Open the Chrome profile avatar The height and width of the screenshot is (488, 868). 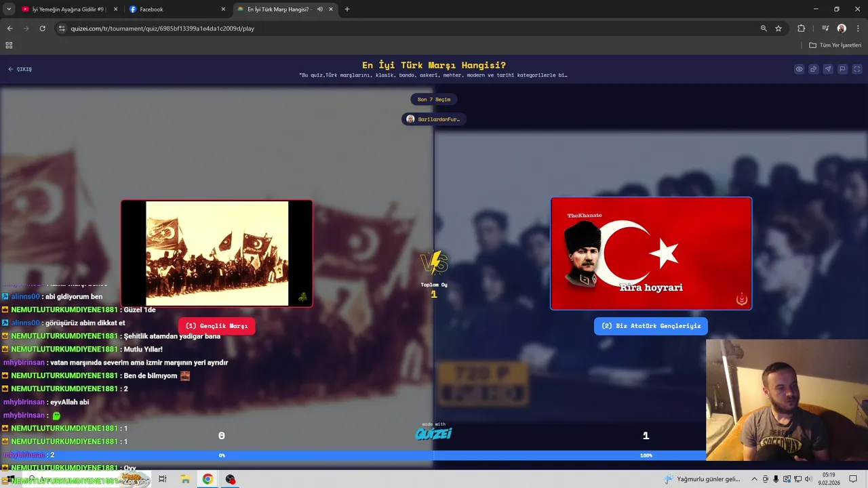(x=842, y=28)
